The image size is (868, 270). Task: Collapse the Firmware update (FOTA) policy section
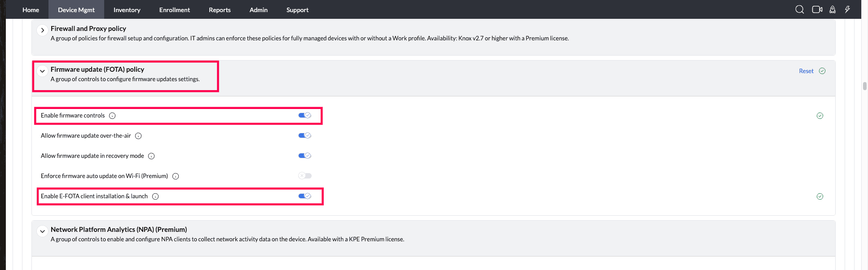tap(42, 71)
